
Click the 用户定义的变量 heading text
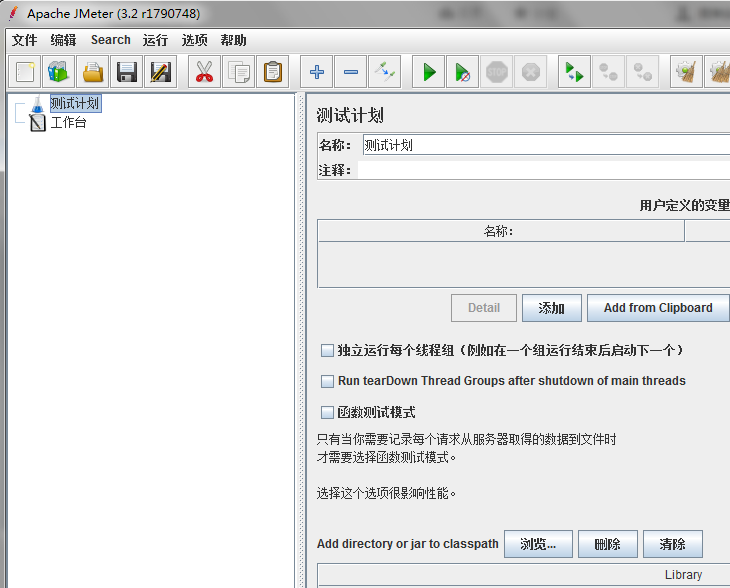pos(684,205)
